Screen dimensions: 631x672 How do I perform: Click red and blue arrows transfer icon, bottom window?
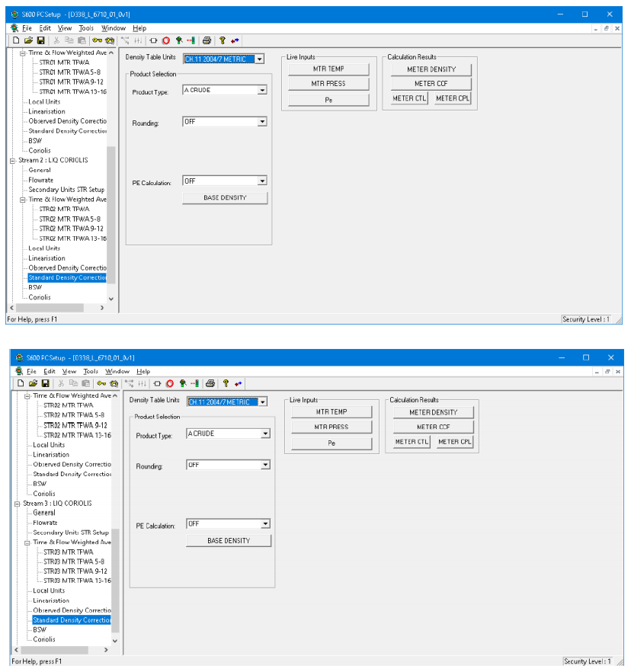(x=239, y=383)
